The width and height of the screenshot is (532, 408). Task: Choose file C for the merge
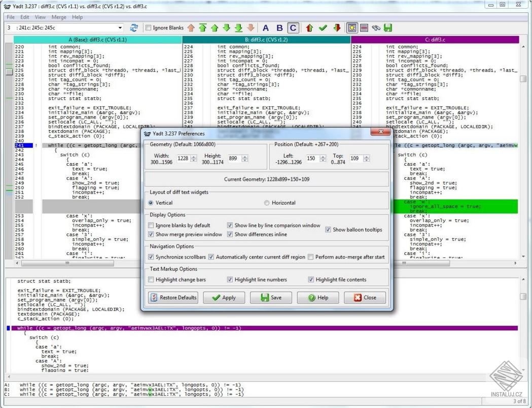(x=293, y=28)
